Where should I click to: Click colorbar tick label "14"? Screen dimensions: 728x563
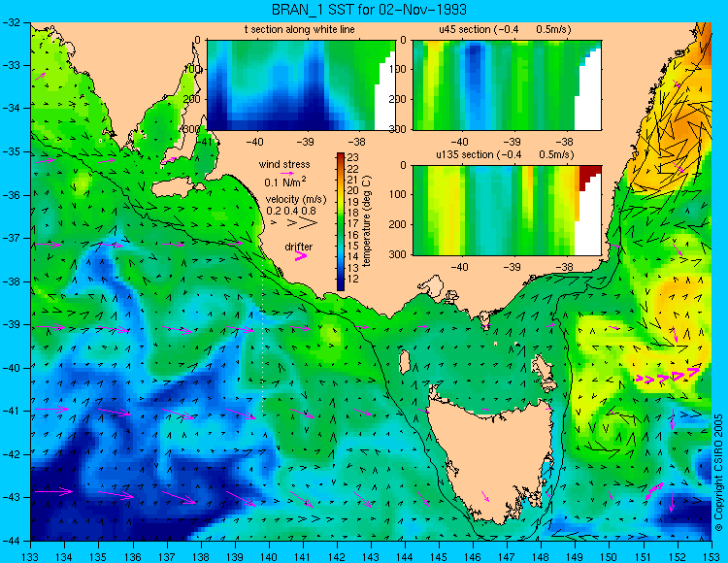(x=353, y=256)
